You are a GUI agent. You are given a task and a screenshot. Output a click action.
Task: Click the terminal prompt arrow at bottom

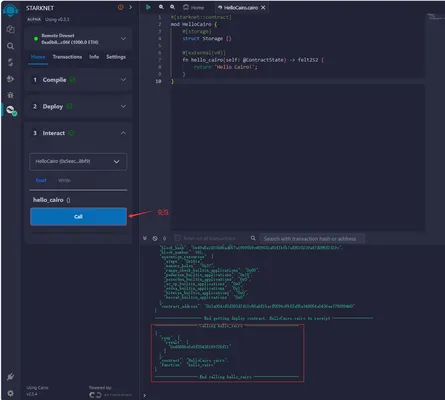pyautogui.click(x=144, y=395)
